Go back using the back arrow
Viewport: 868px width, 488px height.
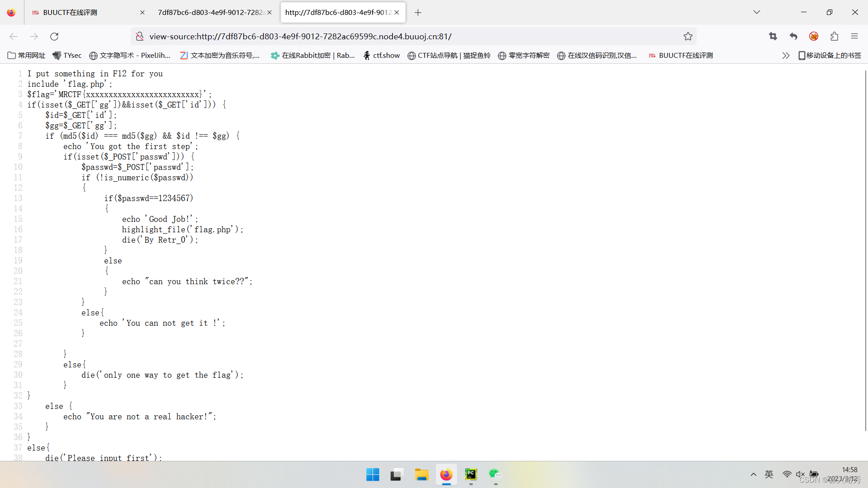(14, 37)
